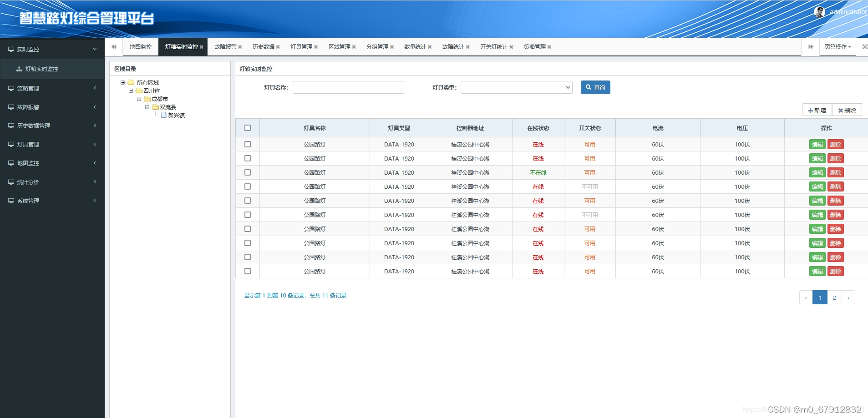868x418 pixels.
Task: Click the 新兴镇 file icon
Action: point(164,115)
